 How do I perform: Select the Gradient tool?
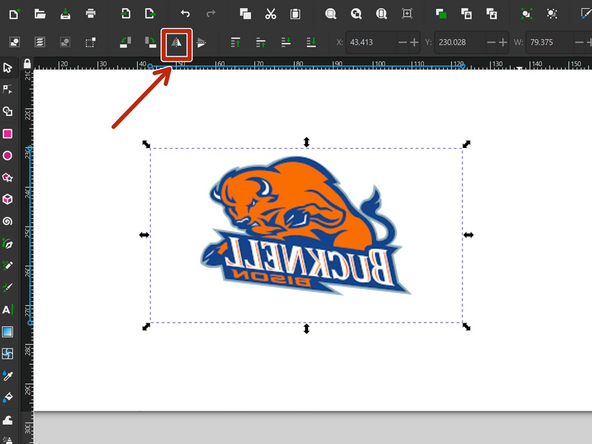pos(8,332)
